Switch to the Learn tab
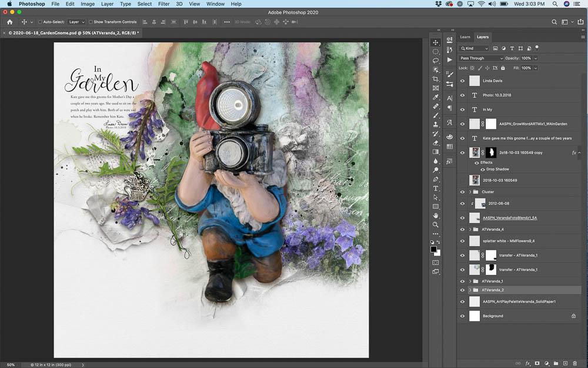Viewport: 588px width, 368px height. click(x=465, y=37)
